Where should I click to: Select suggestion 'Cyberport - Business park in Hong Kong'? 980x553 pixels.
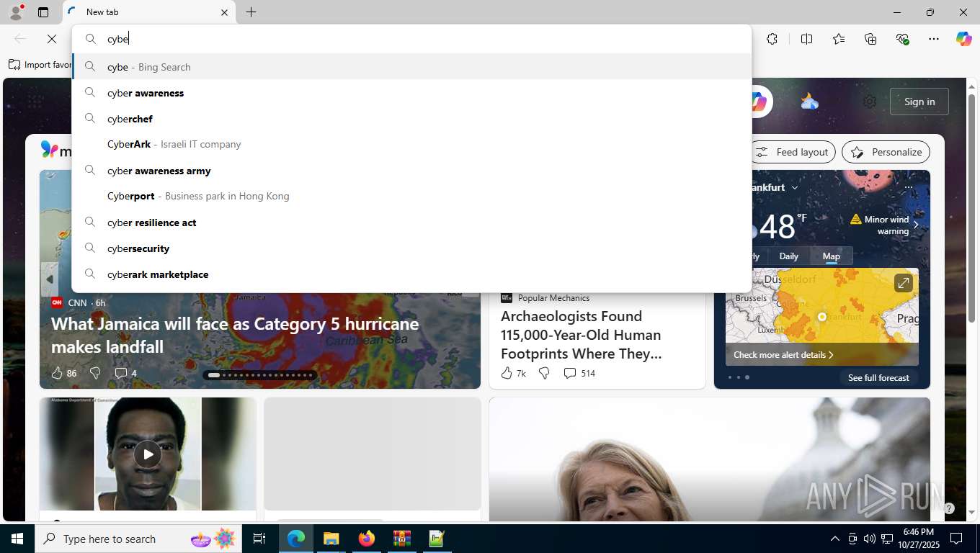coord(411,196)
